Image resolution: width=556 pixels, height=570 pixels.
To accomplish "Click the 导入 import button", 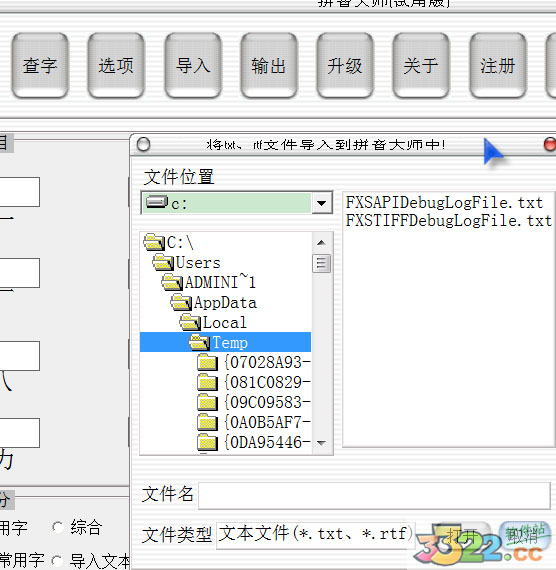I will 193,66.
